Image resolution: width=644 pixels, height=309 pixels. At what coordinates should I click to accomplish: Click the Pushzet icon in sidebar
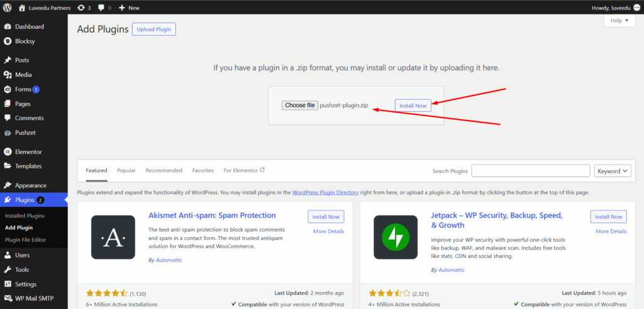8,133
